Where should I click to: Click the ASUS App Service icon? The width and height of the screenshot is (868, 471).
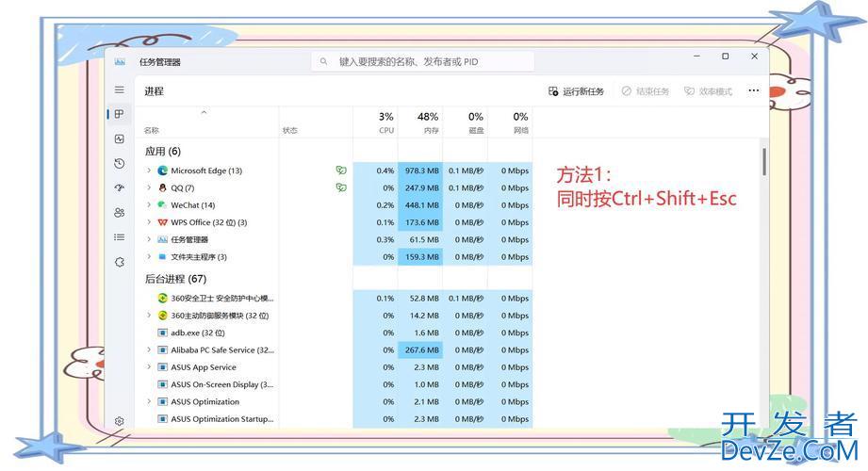[162, 367]
